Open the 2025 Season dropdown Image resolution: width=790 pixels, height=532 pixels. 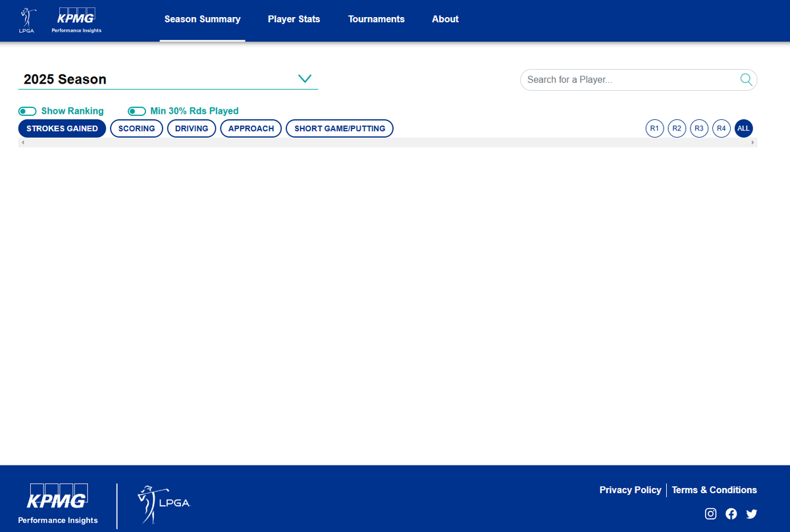168,79
